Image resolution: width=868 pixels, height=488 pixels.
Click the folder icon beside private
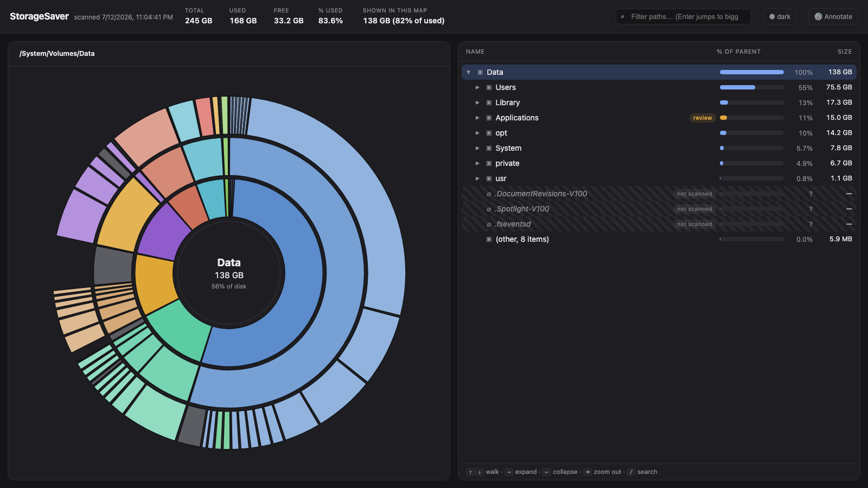click(x=489, y=163)
